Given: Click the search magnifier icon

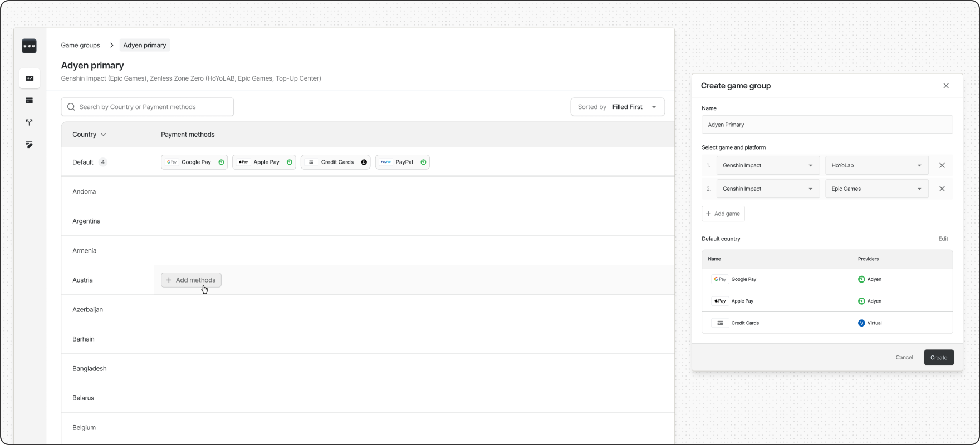Looking at the screenshot, I should point(71,107).
